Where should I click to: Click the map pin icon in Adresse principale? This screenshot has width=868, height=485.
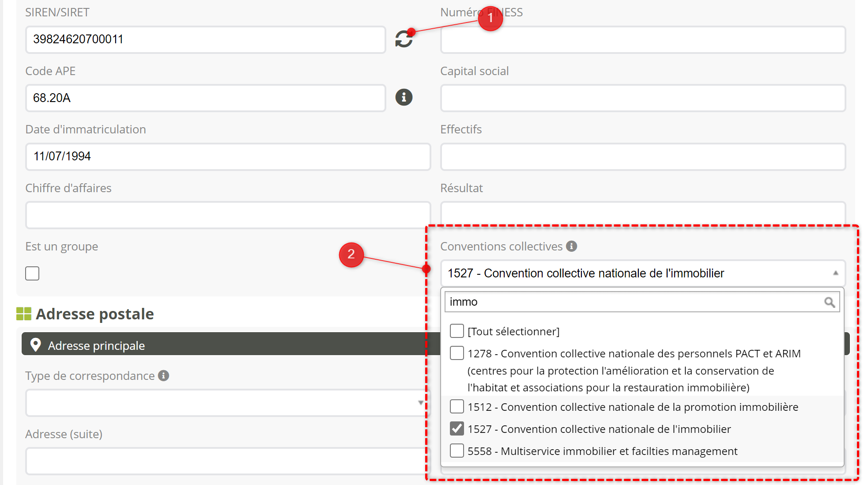pyautogui.click(x=36, y=345)
